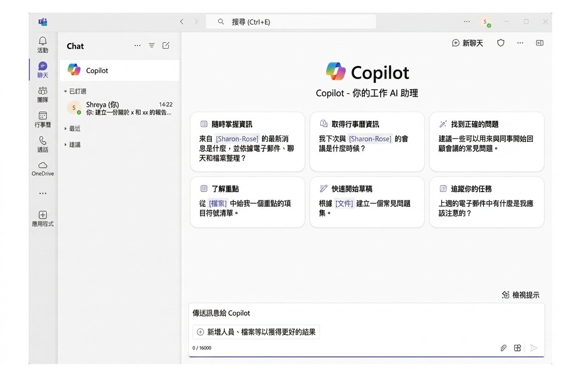Select the 聊天 chat icon in sidebar
The height and width of the screenshot is (375, 588).
[43, 70]
